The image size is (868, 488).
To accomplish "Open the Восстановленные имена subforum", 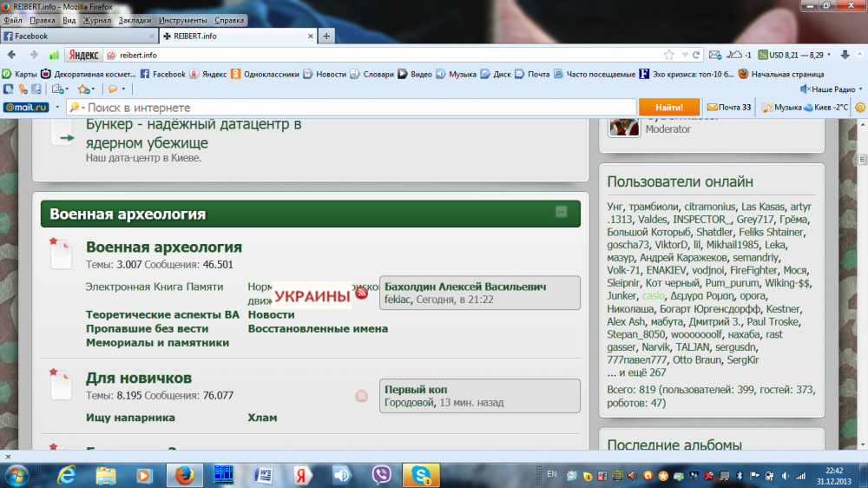I will coord(318,328).
